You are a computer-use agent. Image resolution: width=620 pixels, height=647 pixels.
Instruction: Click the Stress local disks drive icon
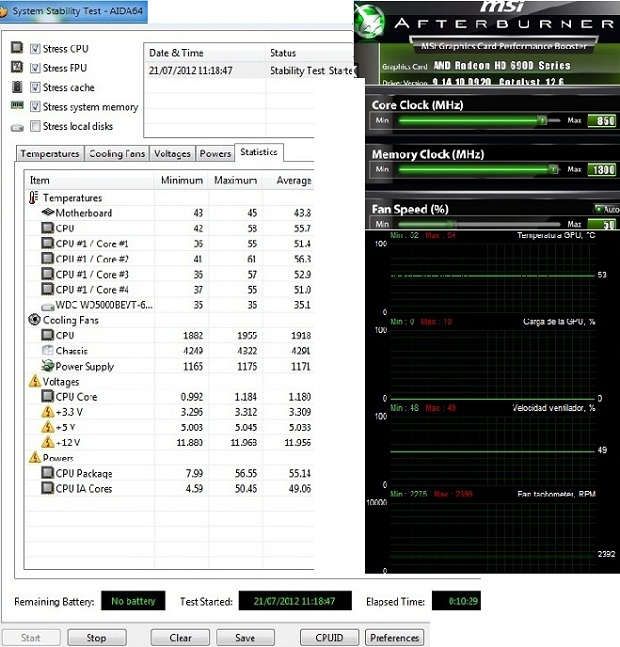(x=17, y=128)
